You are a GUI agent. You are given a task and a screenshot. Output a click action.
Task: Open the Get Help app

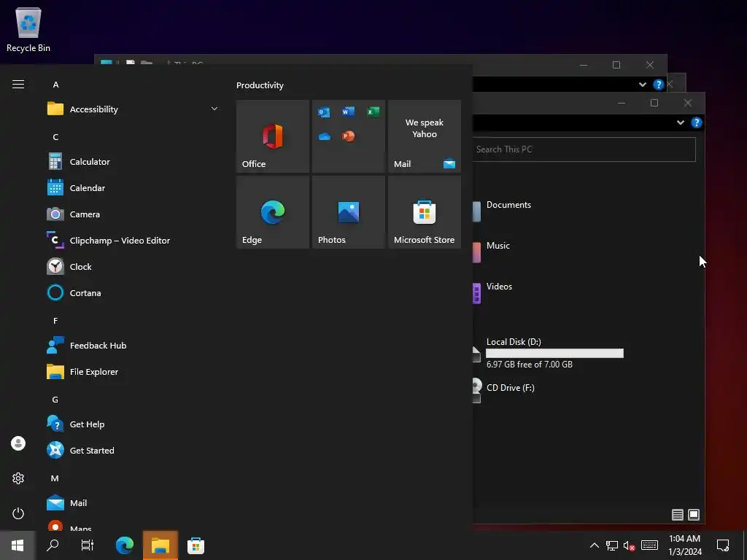tap(133, 424)
